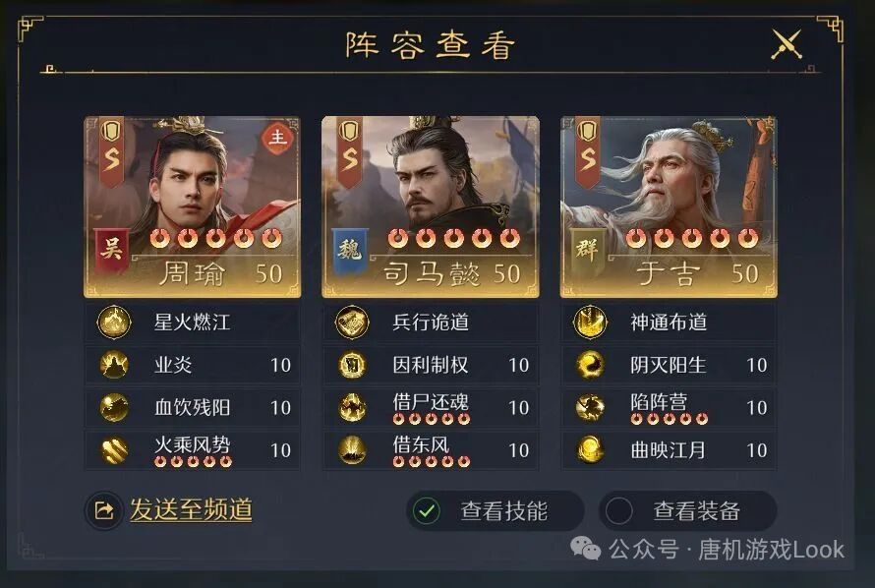
Task: View the 于吉 general portrait card
Action: click(x=669, y=206)
